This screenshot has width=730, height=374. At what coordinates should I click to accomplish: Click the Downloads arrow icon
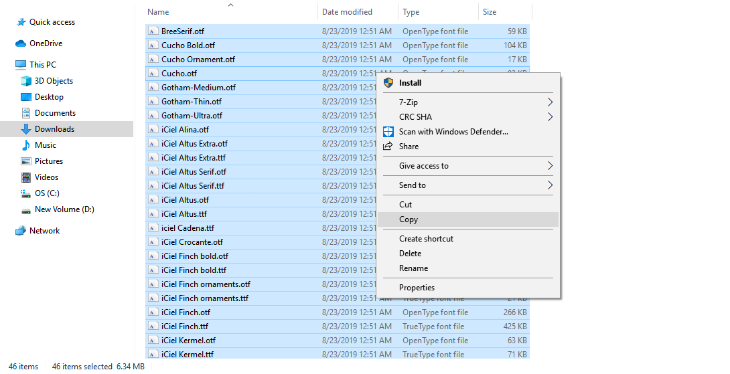tap(26, 129)
